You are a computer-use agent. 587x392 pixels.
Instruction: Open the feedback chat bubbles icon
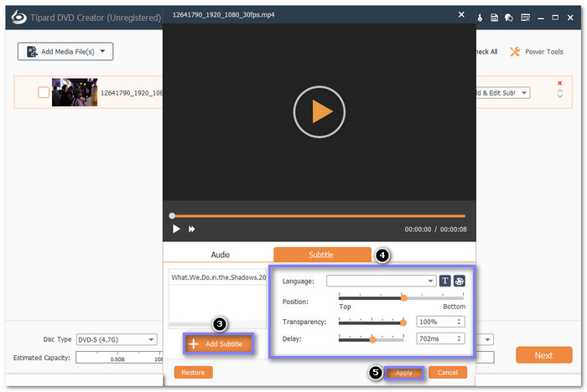(509, 18)
